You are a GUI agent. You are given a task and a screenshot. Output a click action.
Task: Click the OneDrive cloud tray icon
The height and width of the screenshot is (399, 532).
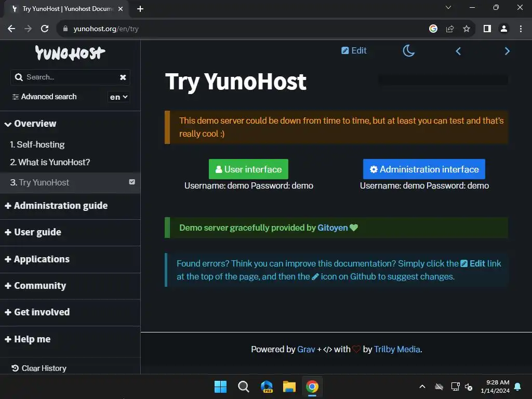click(439, 387)
